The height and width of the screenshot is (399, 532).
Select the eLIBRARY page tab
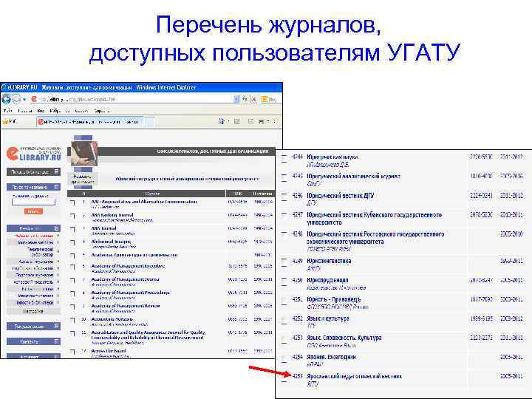click(90, 121)
